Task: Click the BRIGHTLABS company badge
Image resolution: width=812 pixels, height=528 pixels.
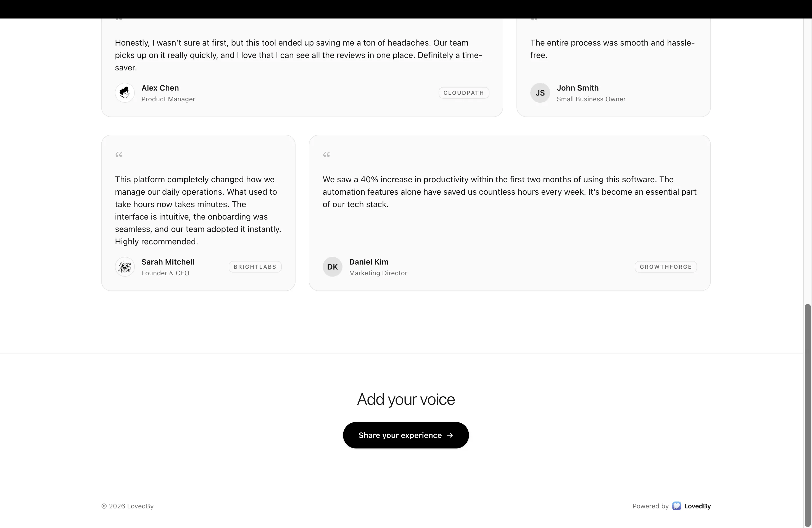Action: point(255,267)
